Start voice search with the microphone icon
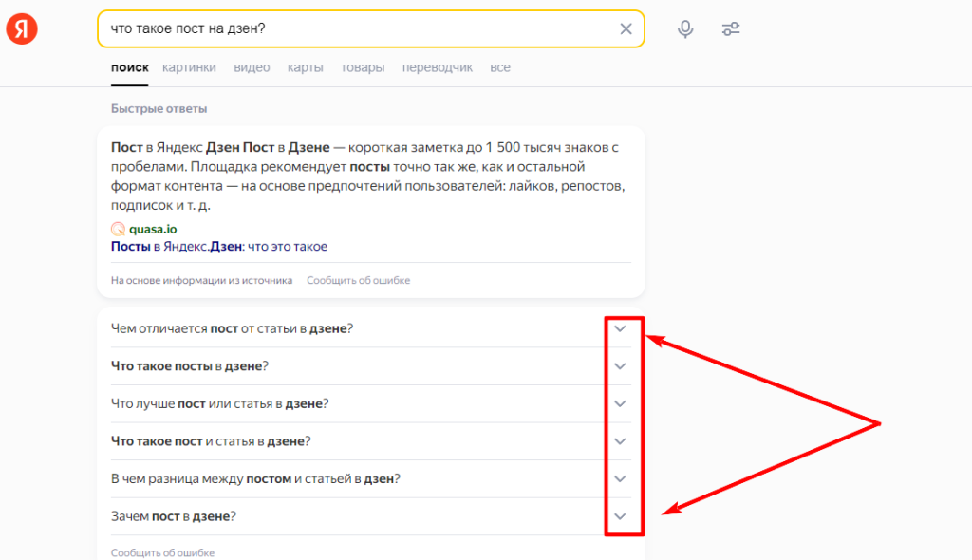Screen dimensions: 972x560 685,28
